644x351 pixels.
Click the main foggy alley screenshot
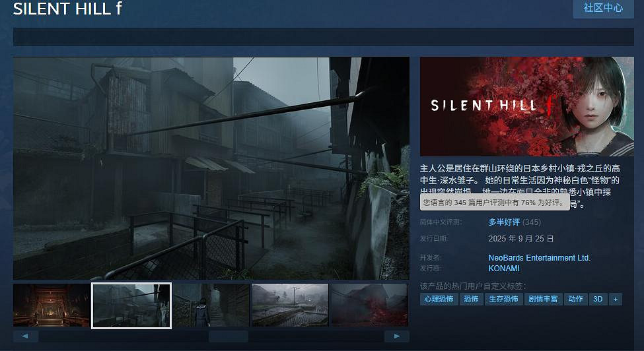coord(211,168)
